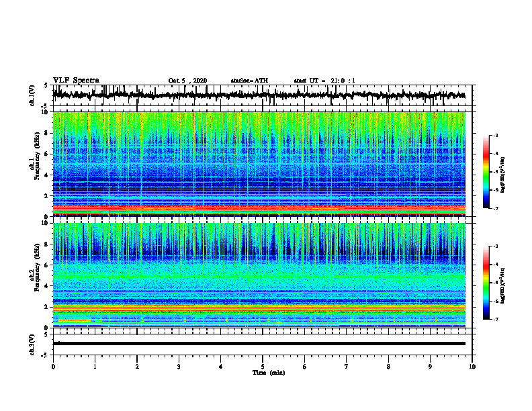Screen dimensions: 532x411
Task: Click the ch.2 color scale bar
Action: [486, 282]
